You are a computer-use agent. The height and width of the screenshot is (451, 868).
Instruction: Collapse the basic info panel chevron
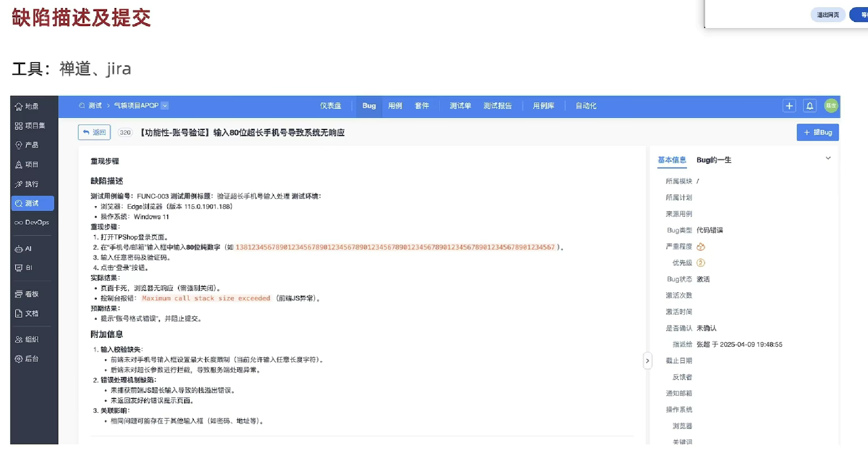point(828,158)
